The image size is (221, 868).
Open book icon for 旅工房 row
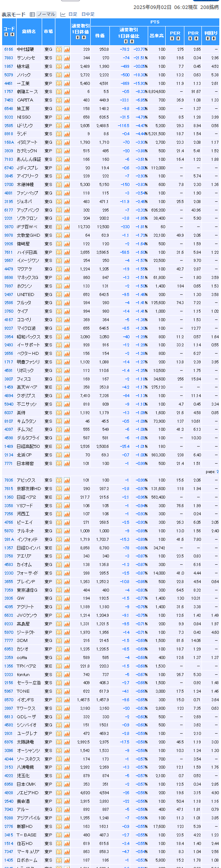tap(59, 109)
